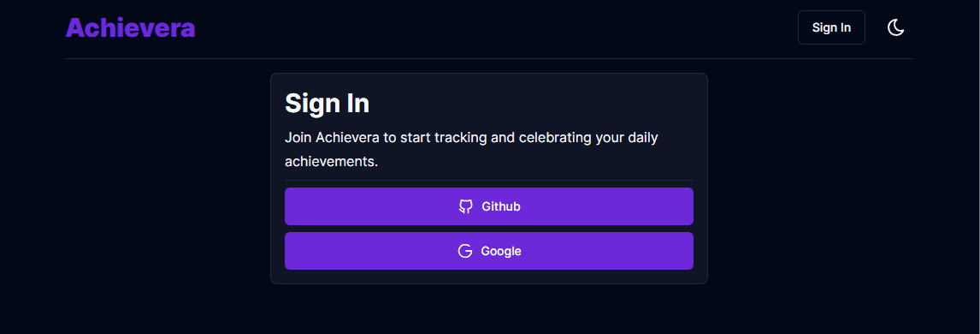Viewport: 980px width, 334px height.
Task: Click the GitHub octocat icon
Action: coord(465,206)
